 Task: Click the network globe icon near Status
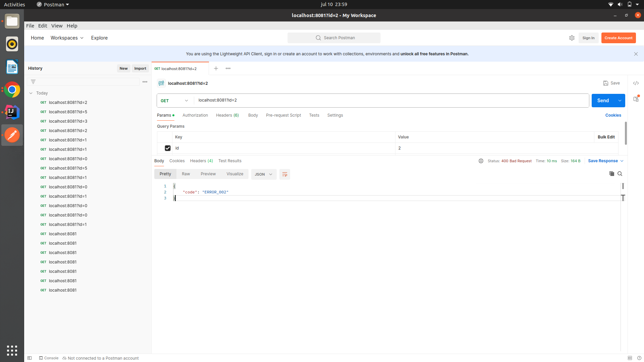click(481, 161)
